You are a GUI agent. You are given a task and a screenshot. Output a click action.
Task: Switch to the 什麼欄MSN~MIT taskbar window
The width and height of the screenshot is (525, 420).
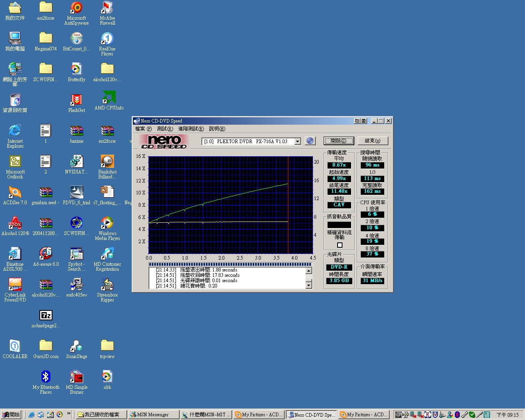(207, 415)
